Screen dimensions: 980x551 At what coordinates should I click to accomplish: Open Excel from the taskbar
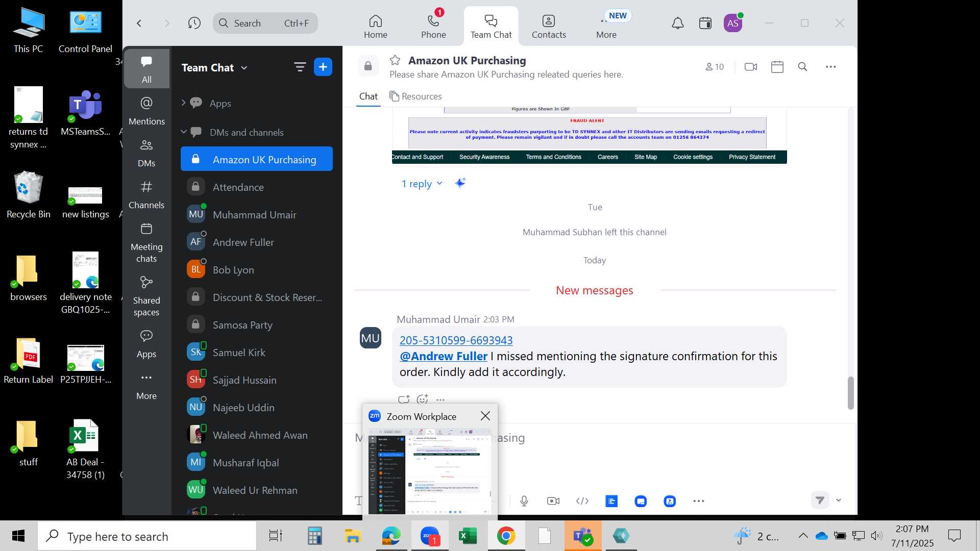tap(468, 536)
